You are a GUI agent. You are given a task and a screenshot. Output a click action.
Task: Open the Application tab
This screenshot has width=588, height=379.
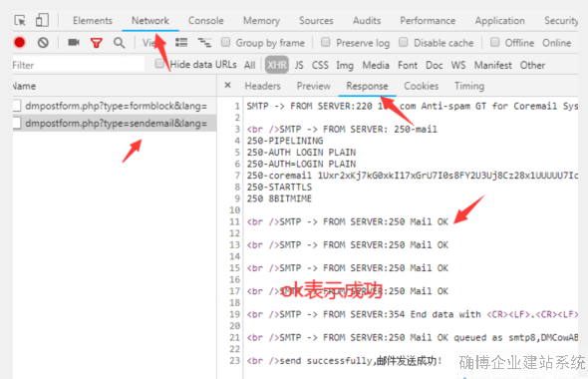500,21
